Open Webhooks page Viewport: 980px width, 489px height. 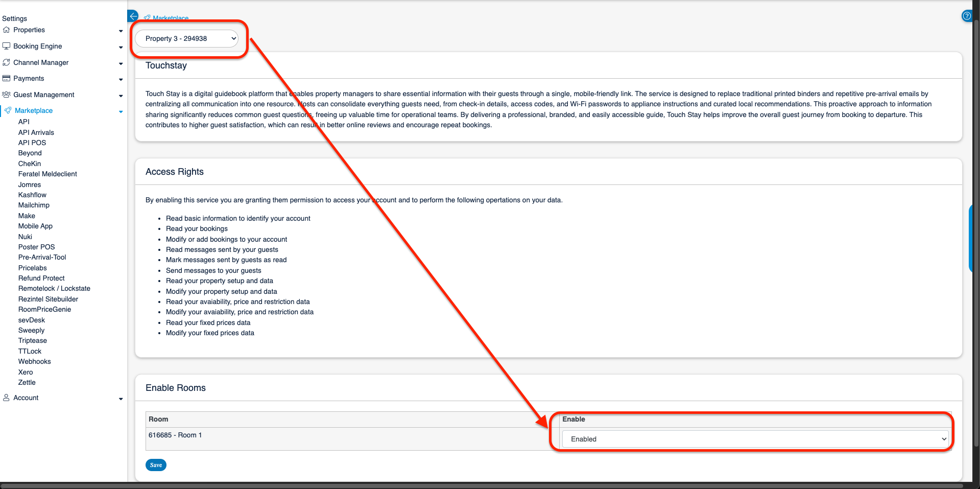click(x=35, y=361)
